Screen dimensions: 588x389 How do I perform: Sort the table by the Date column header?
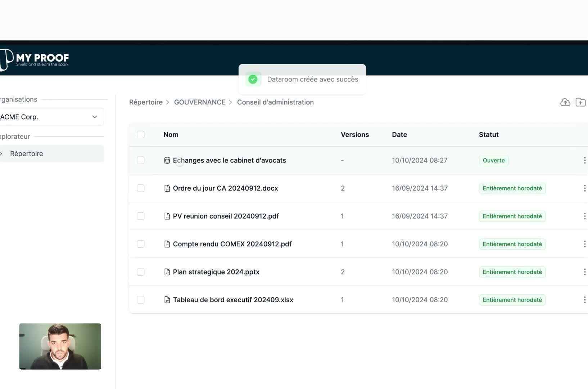pyautogui.click(x=399, y=134)
